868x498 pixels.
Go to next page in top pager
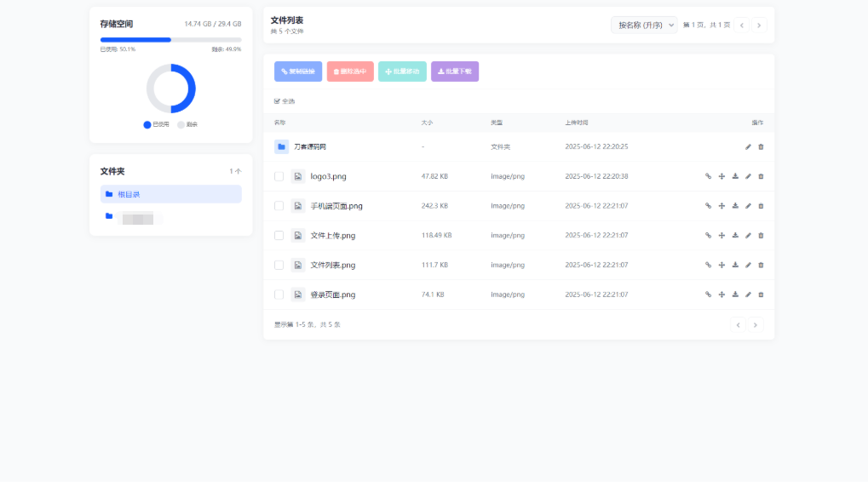click(758, 25)
